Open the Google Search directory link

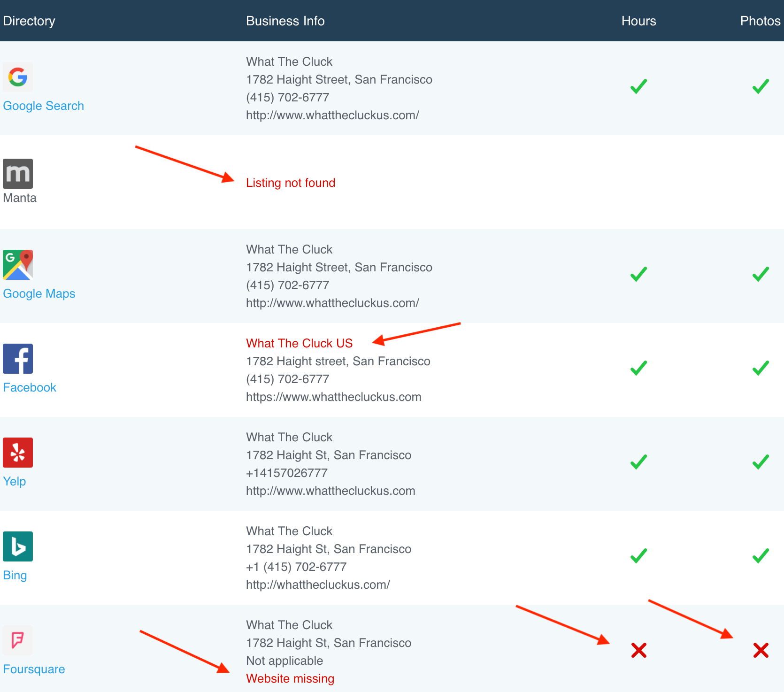coord(43,106)
